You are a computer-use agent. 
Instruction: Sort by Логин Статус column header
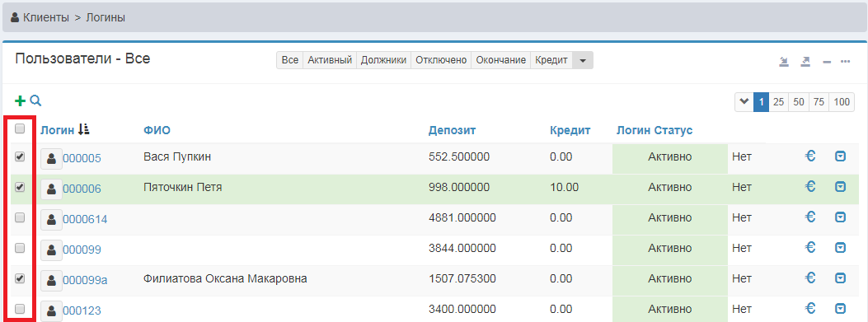[655, 131]
